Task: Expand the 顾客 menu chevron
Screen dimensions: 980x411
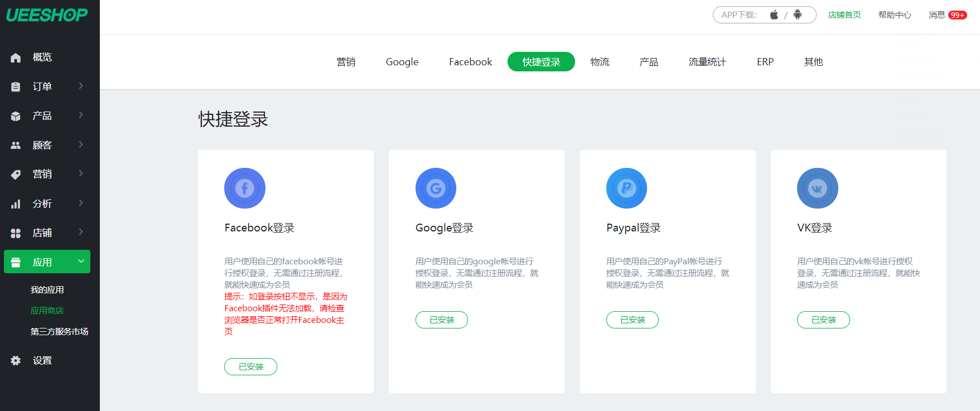Action: point(81,144)
